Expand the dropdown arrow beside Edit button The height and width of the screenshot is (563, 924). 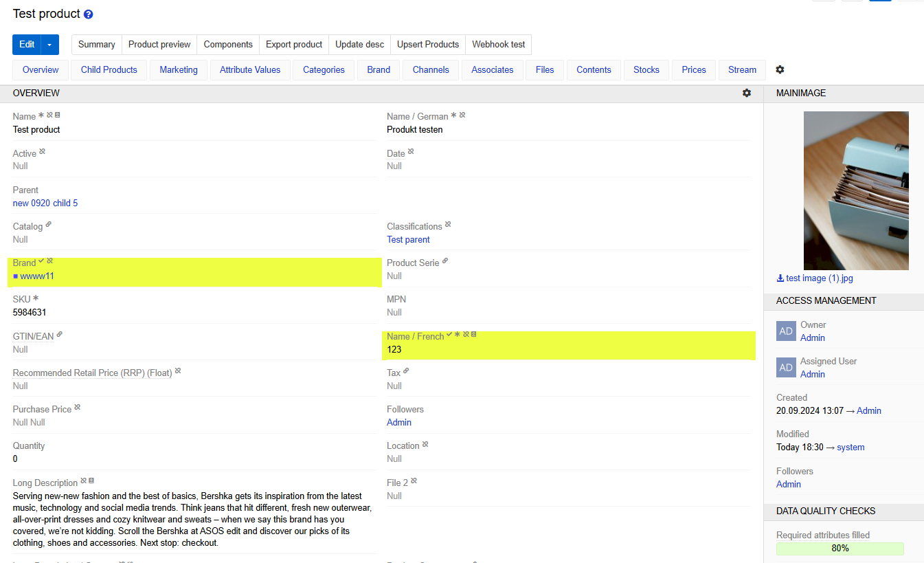[x=49, y=45]
